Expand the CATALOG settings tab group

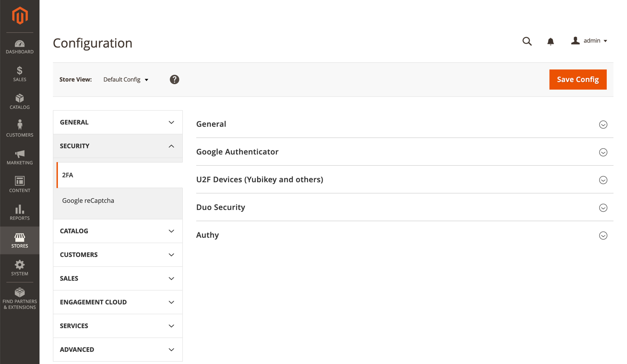tap(118, 231)
